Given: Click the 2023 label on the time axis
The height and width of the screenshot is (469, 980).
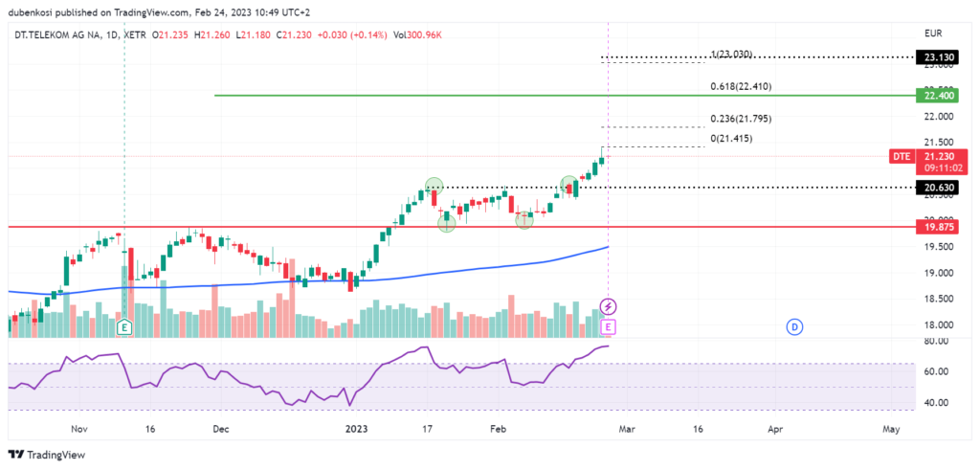Looking at the screenshot, I should coord(357,430).
